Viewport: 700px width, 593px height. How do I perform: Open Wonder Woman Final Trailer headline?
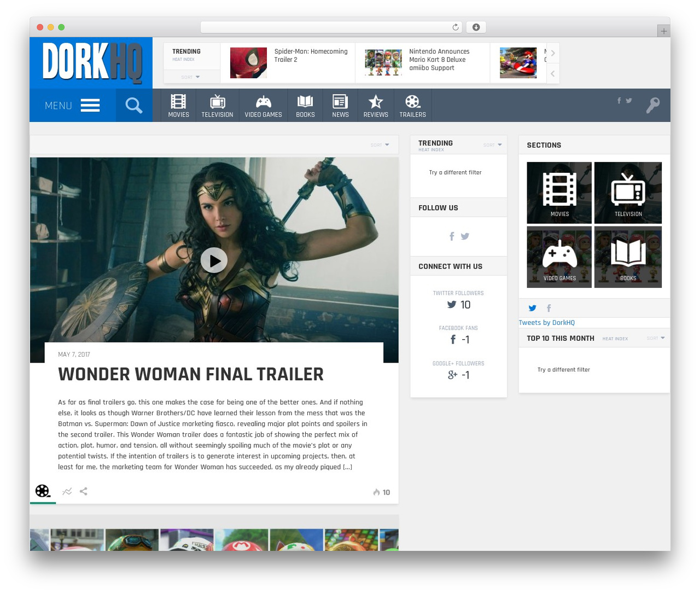[x=191, y=374]
